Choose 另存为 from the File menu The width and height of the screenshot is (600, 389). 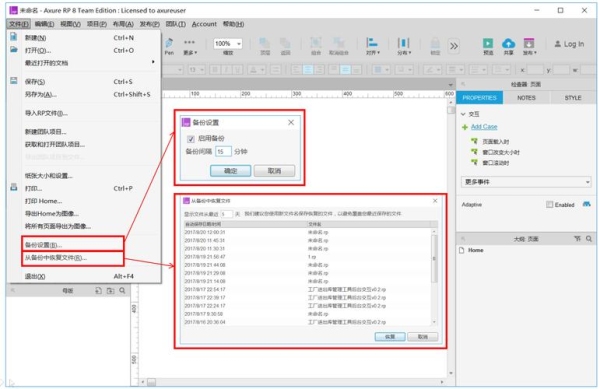tap(84, 94)
